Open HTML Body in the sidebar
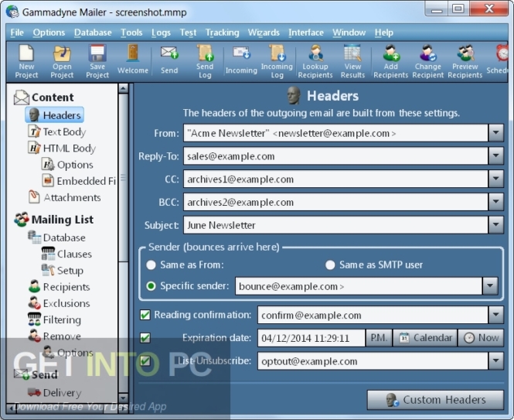 [62, 148]
